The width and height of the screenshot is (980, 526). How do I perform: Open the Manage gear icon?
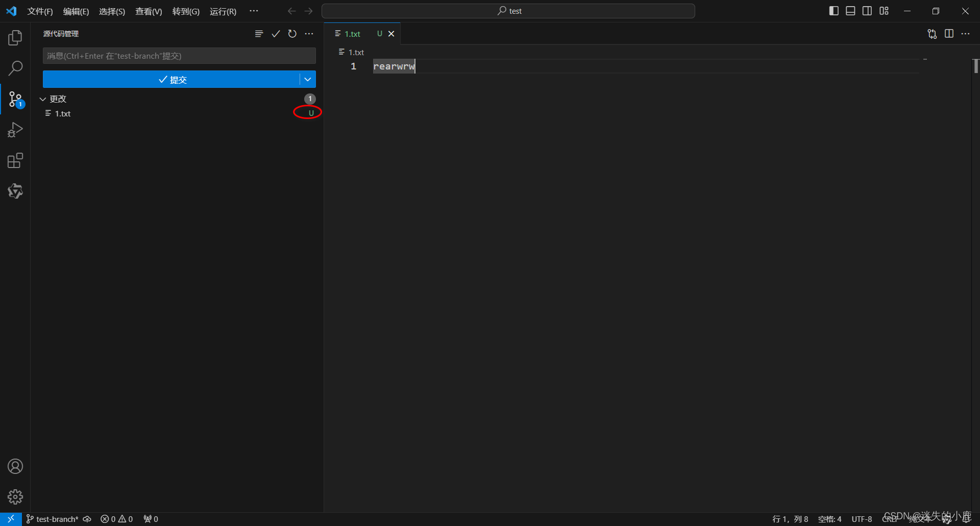(x=15, y=496)
